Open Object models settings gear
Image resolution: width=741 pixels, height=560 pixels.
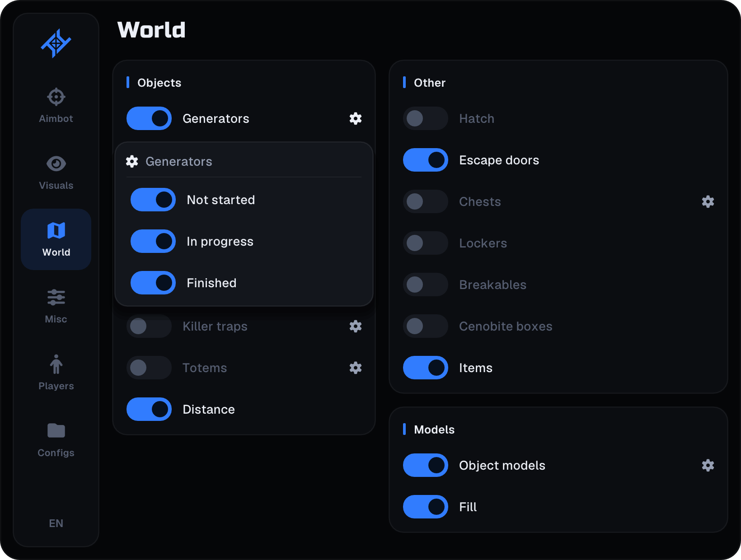[x=708, y=465]
